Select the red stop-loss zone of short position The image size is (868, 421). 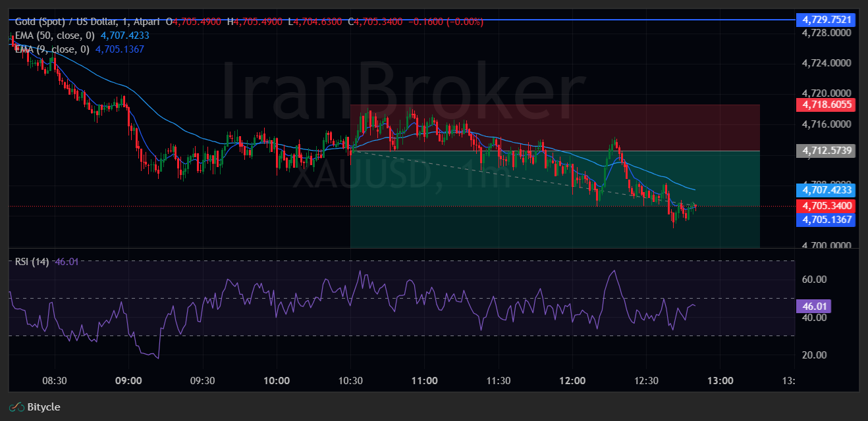[555, 128]
